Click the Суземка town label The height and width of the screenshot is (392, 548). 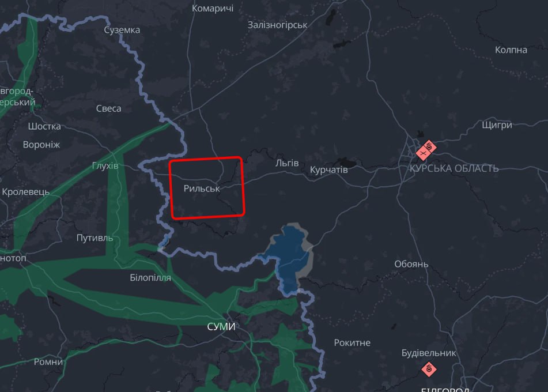(x=122, y=30)
